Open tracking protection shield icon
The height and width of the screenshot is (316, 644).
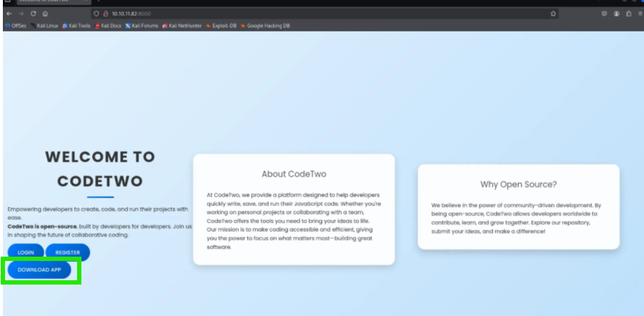[x=96, y=14]
